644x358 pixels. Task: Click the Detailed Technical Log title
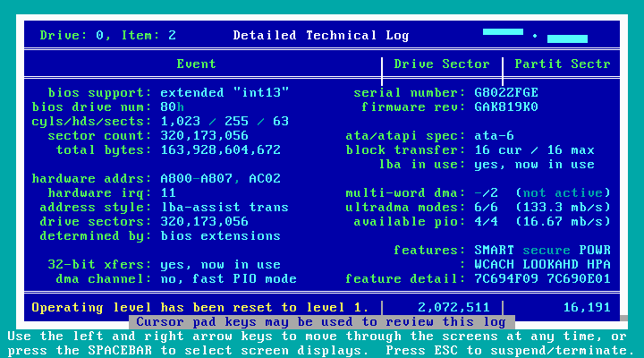pyautogui.click(x=320, y=36)
